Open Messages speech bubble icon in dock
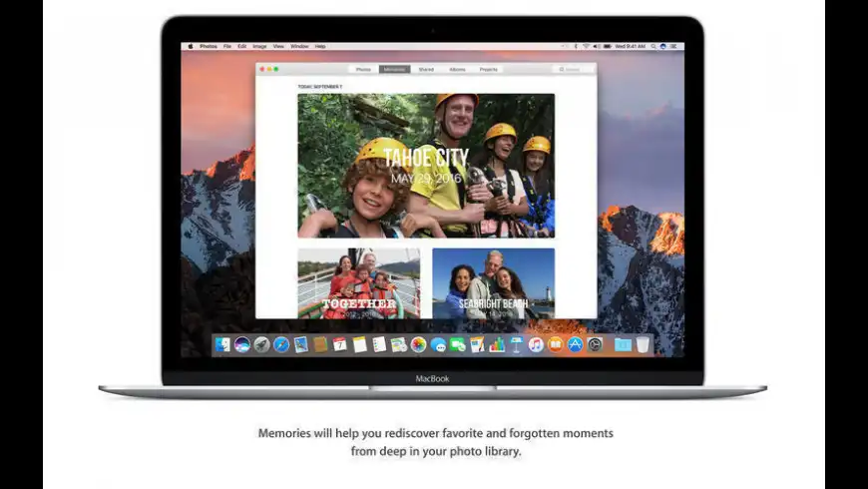 (x=438, y=344)
